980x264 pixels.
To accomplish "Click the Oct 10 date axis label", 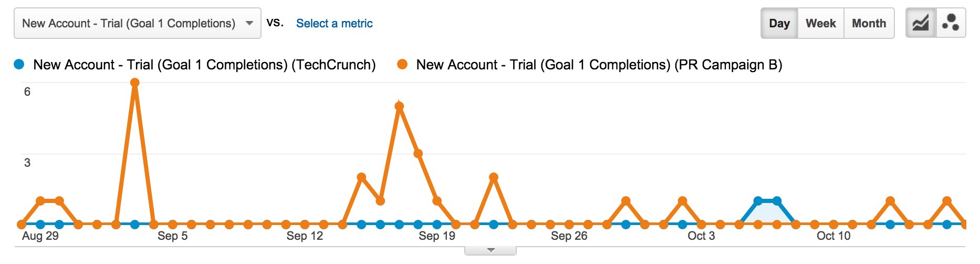I will (833, 236).
